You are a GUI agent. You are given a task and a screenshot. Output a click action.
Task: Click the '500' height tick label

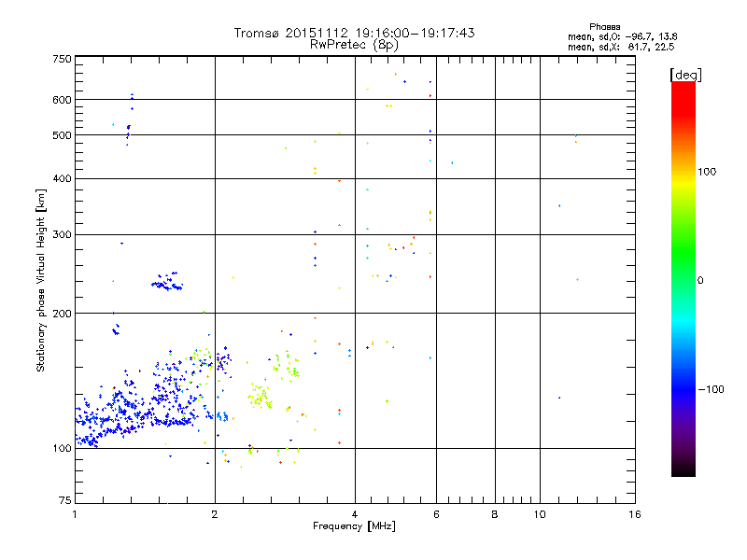click(x=62, y=135)
